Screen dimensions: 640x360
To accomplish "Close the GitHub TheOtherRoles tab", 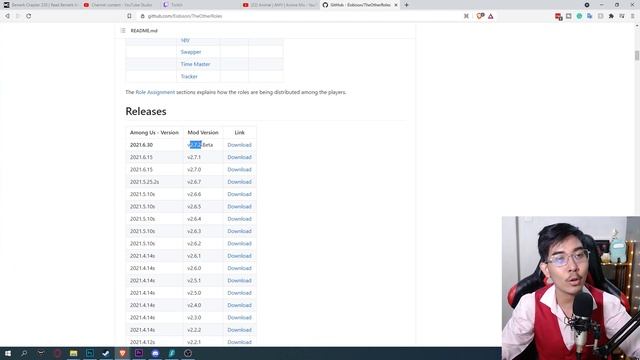I will (x=396, y=5).
